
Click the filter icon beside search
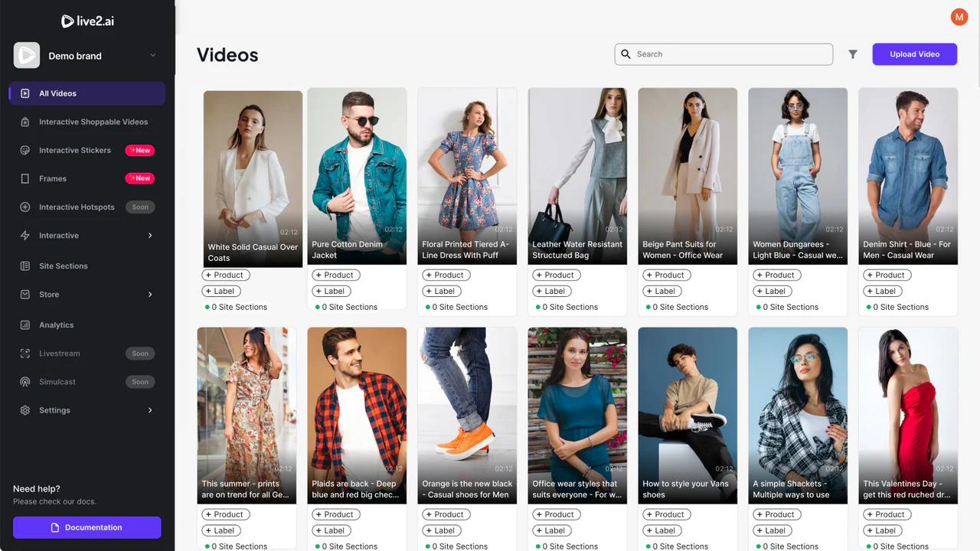[852, 54]
